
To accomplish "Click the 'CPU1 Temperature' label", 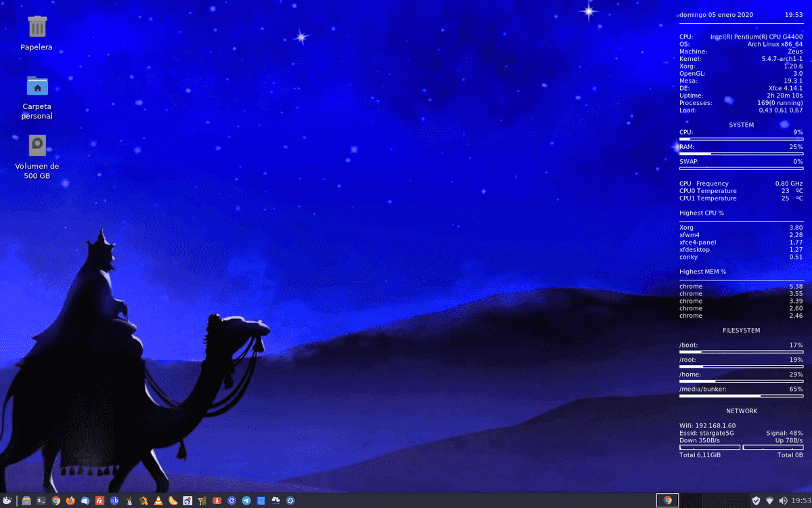I will [708, 198].
